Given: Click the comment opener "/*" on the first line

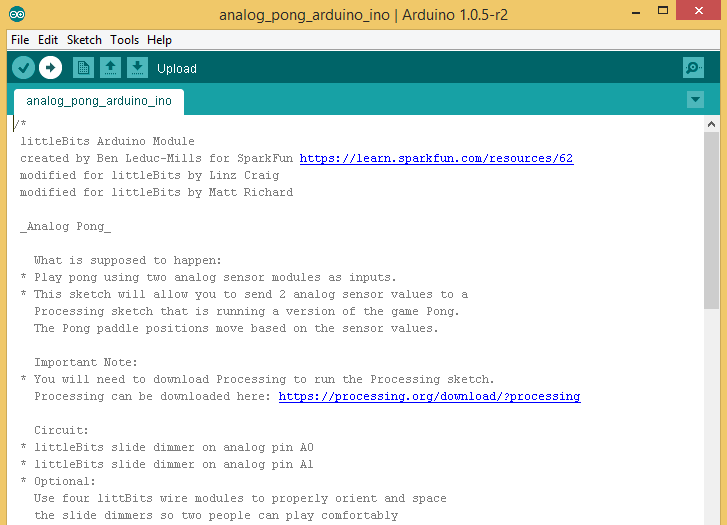Looking at the screenshot, I should [20, 124].
